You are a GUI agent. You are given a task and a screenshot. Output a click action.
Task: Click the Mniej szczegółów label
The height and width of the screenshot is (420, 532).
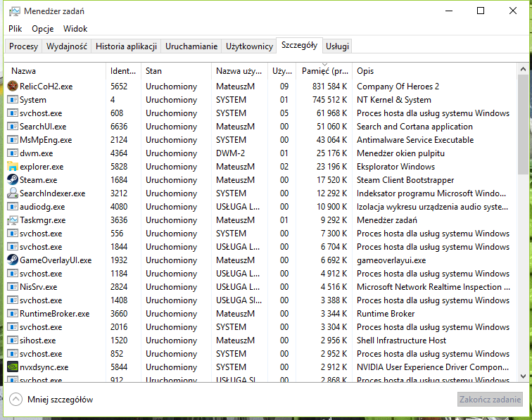pyautogui.click(x=60, y=400)
